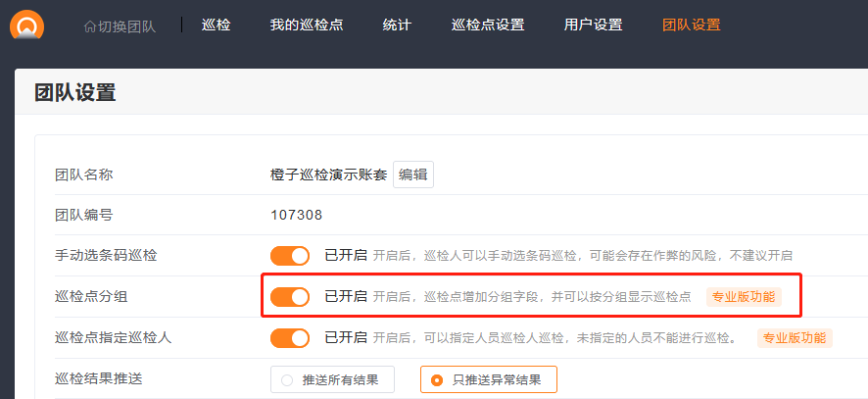This screenshot has height=399, width=868.
Task: Click the 团队设置 page heading
Action: 75,94
